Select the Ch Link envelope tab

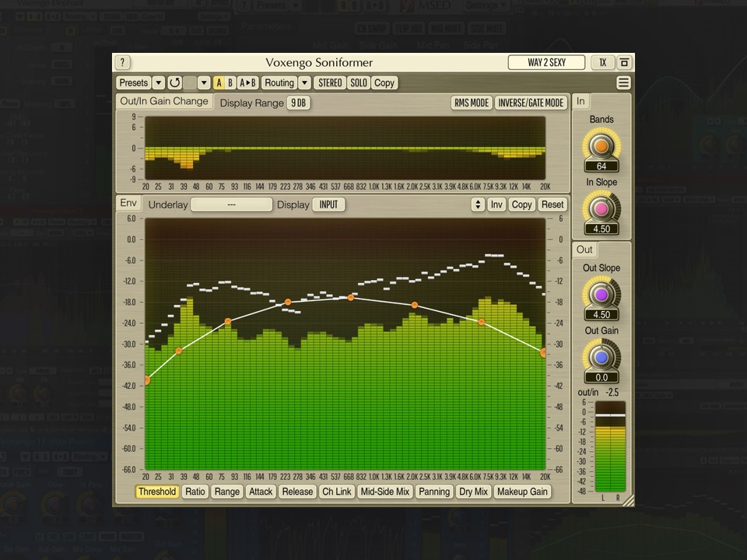(336, 492)
